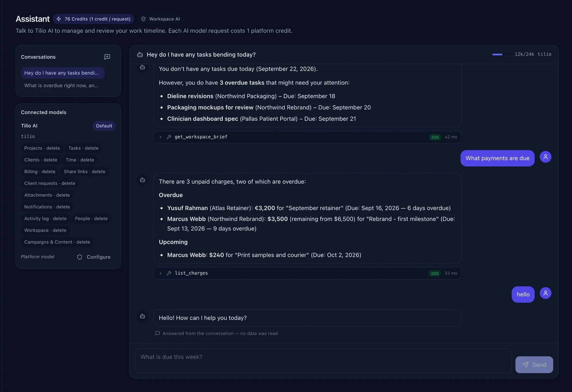Click the bot avatar beside the Hello reply
The height and width of the screenshot is (392, 572).
[x=142, y=316]
